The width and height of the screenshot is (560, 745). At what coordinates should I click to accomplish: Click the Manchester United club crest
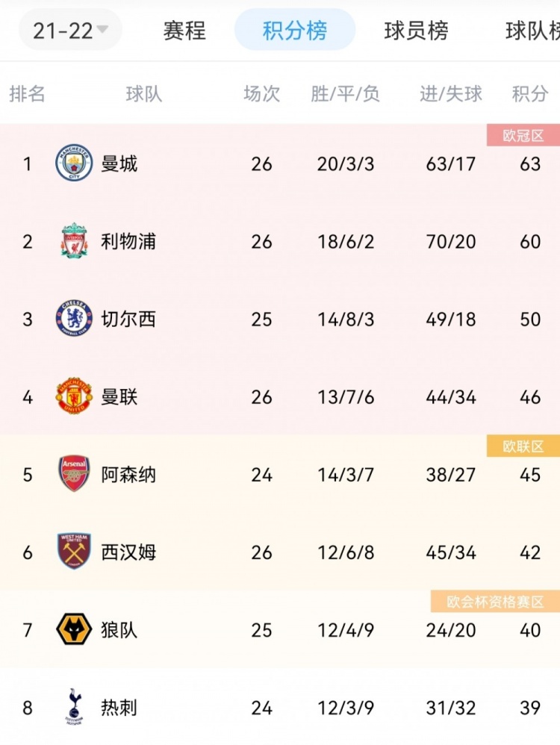(x=74, y=396)
